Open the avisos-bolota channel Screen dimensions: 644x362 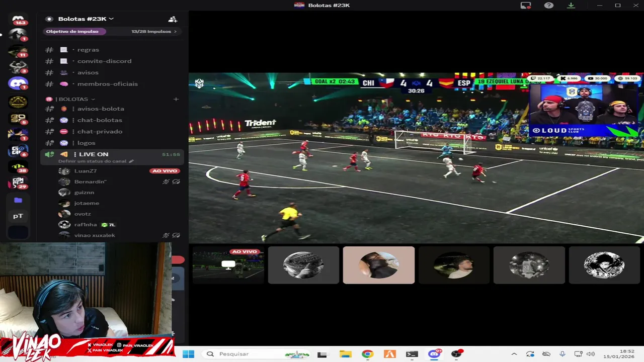pyautogui.click(x=112, y=109)
